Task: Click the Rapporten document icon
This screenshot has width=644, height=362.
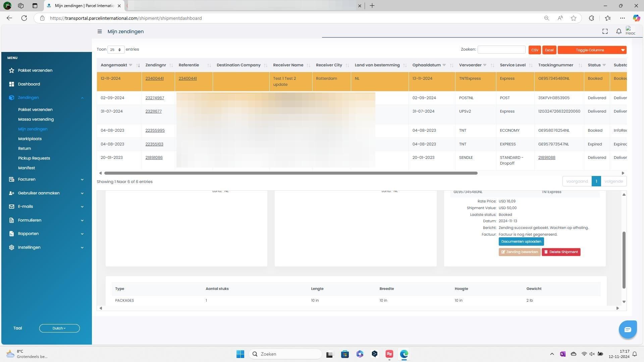Action: point(12,234)
